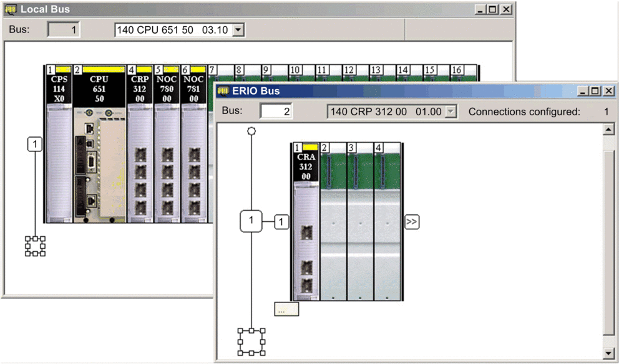Close the Local Bus window
The width and height of the screenshot is (619, 364).
click(507, 9)
